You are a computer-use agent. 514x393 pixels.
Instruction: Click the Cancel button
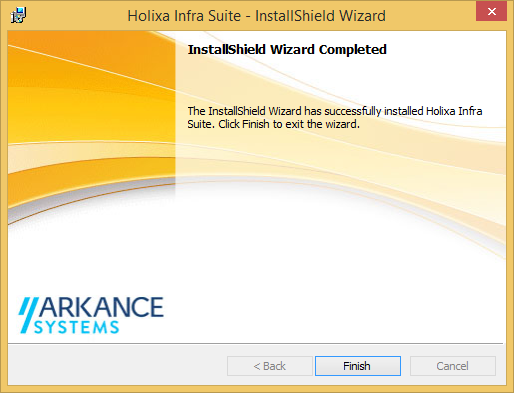453,366
